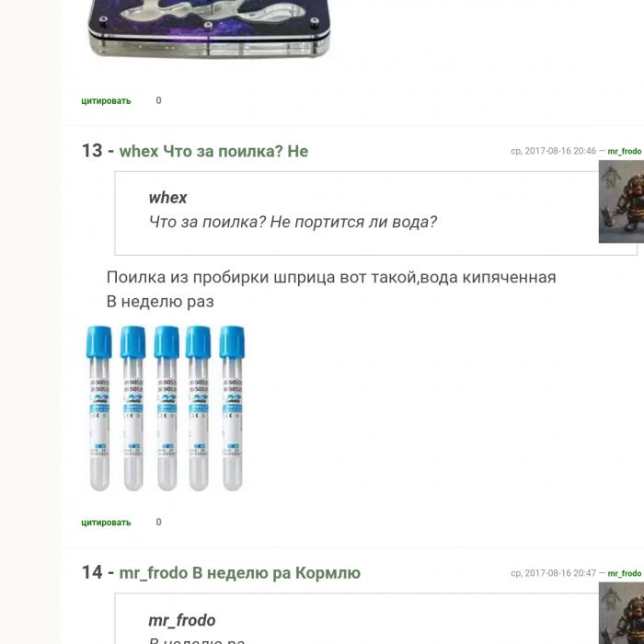Click the quoted author name 'mr_frodo' in post 14
This screenshot has height=644, width=644.
[182, 620]
